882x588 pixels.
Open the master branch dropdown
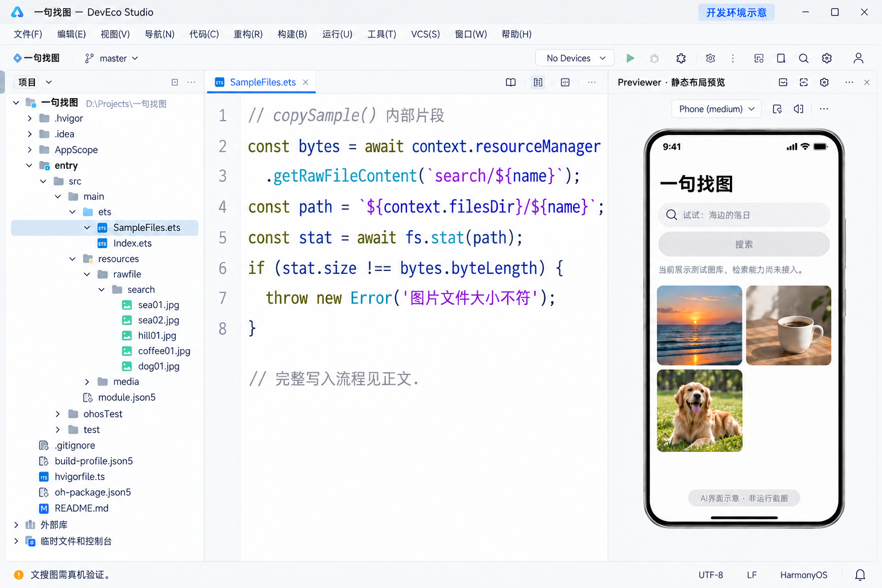111,58
